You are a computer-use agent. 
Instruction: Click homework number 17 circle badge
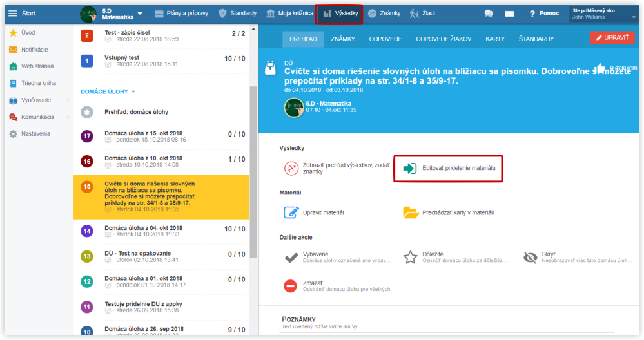click(87, 136)
